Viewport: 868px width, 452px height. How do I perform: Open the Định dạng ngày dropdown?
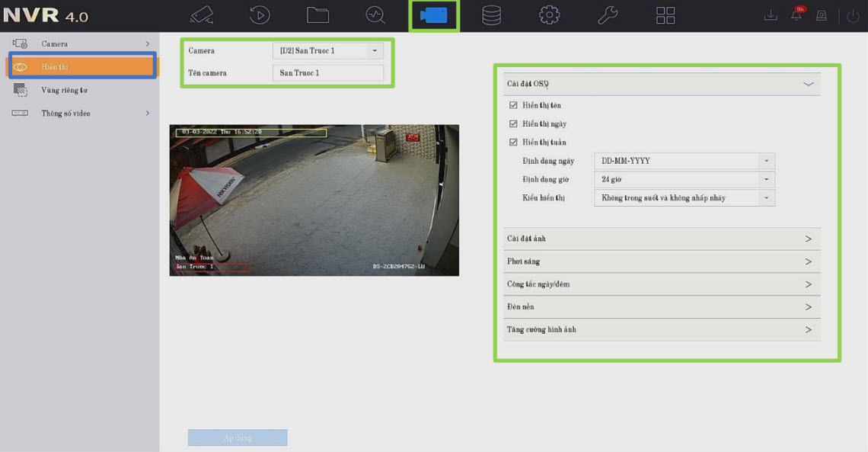point(683,161)
